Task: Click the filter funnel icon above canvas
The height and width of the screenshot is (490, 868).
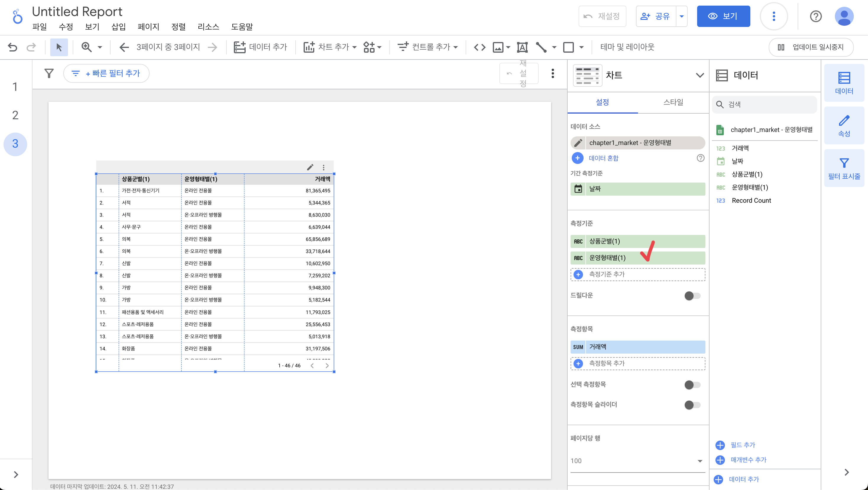Action: tap(49, 73)
